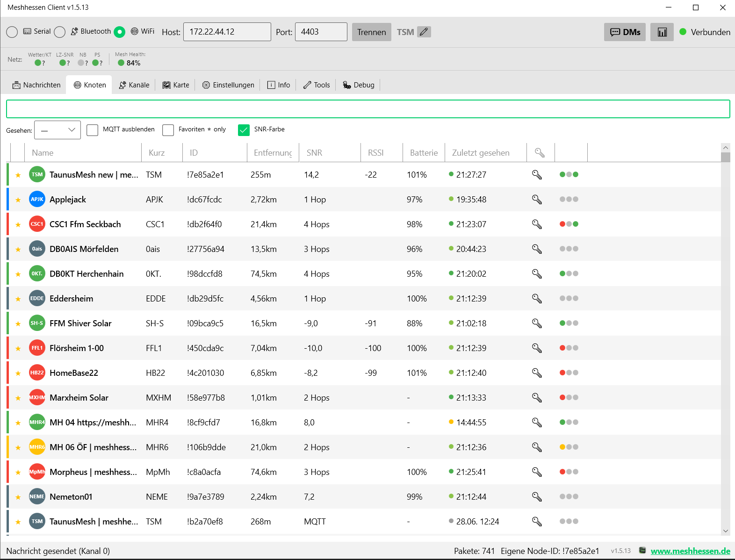Sort by Entfernung column header
The height and width of the screenshot is (560, 735).
pyautogui.click(x=273, y=153)
